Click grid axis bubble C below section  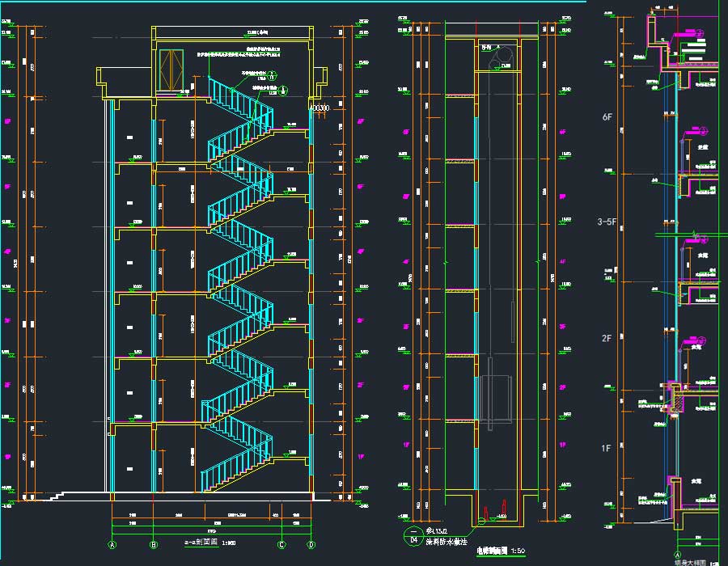(281, 544)
